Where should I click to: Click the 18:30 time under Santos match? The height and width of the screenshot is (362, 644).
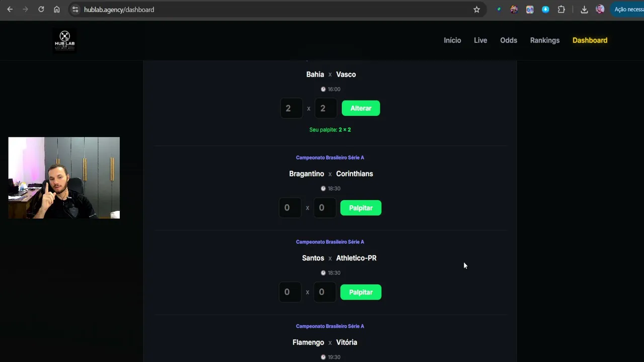point(334,273)
